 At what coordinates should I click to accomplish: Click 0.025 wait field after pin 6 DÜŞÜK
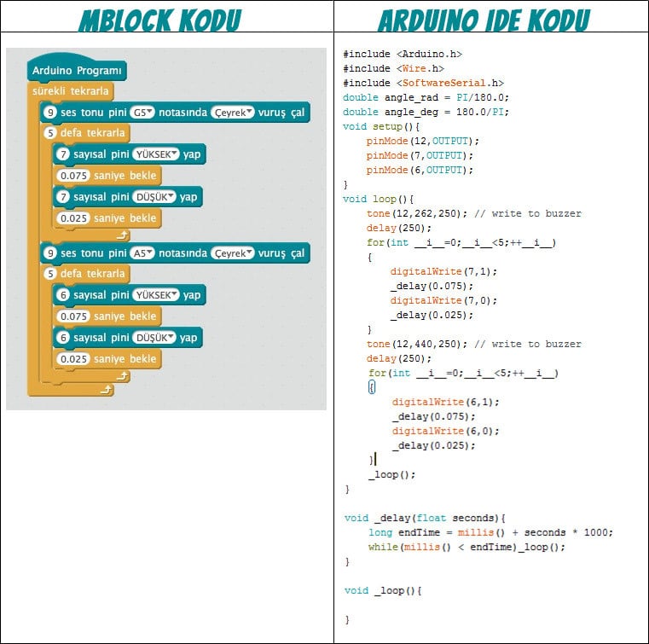point(73,359)
